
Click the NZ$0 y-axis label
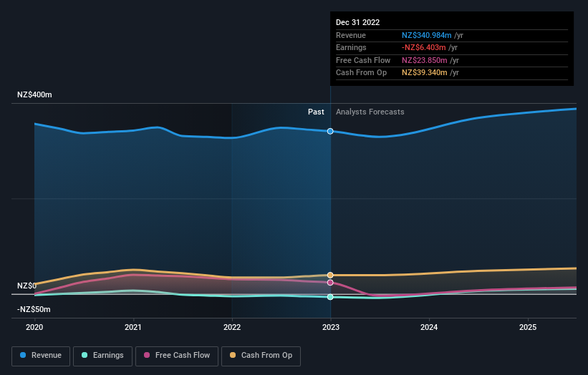pos(26,286)
